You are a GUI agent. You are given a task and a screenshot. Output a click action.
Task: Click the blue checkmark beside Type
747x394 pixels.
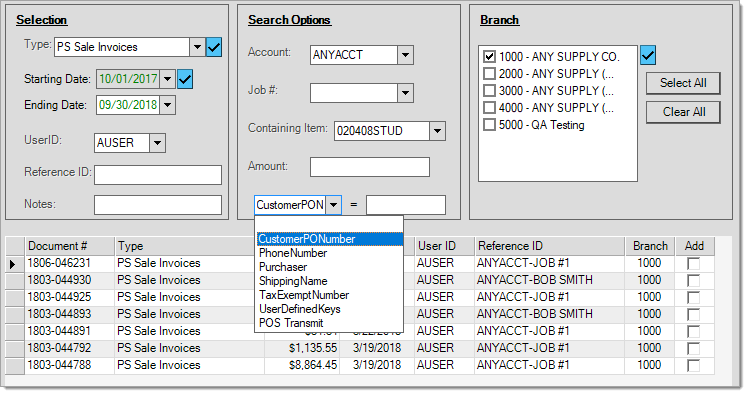tap(214, 47)
